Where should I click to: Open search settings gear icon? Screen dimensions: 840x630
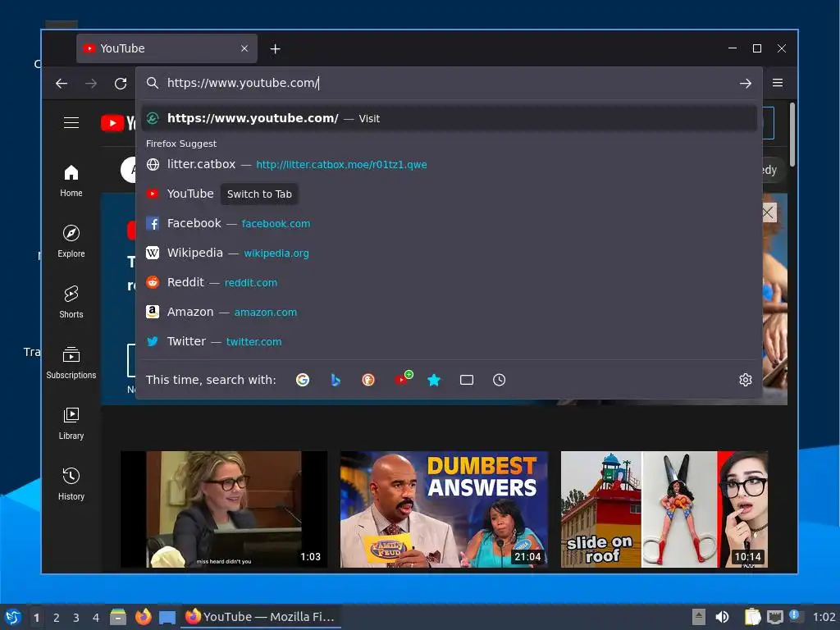745,380
